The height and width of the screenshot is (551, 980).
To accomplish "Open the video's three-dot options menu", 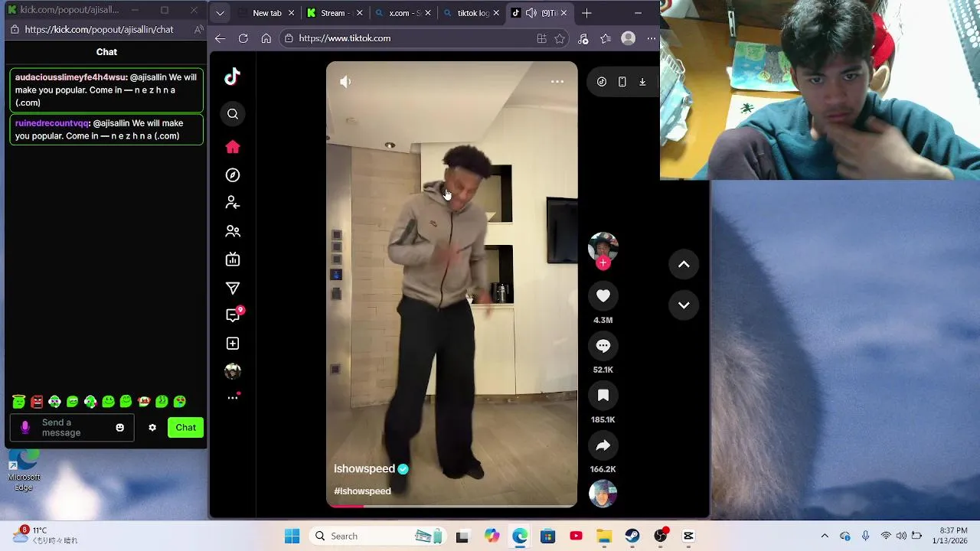I will pos(557,81).
